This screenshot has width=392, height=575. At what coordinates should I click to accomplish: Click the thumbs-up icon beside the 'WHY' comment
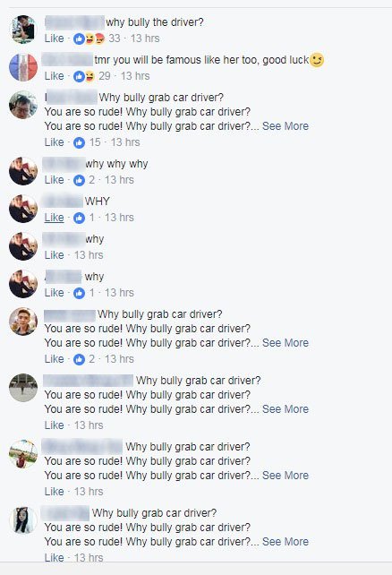[x=79, y=218]
